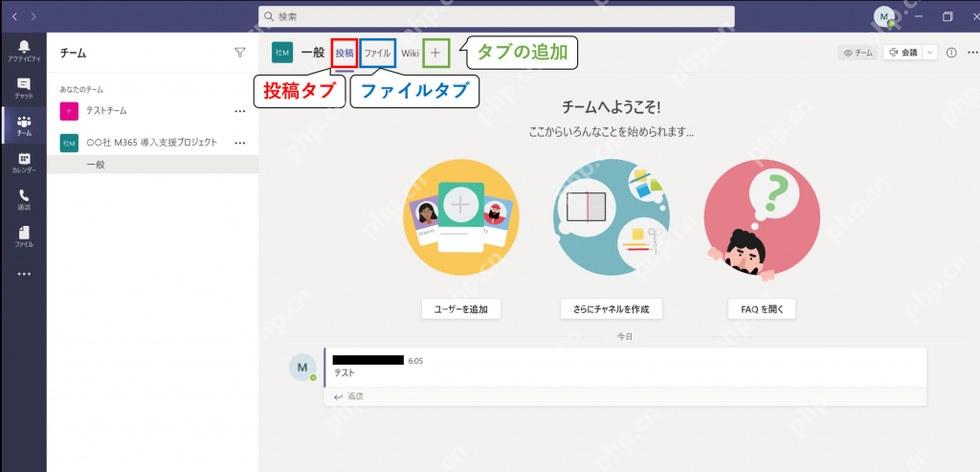This screenshot has width=980, height=472.
Task: Show more apps ellipsis in sidebar
Action: coord(24,274)
